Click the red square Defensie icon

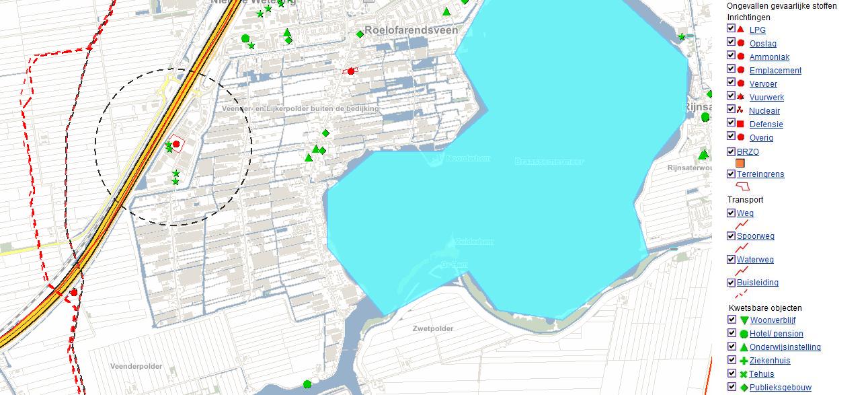tap(740, 124)
